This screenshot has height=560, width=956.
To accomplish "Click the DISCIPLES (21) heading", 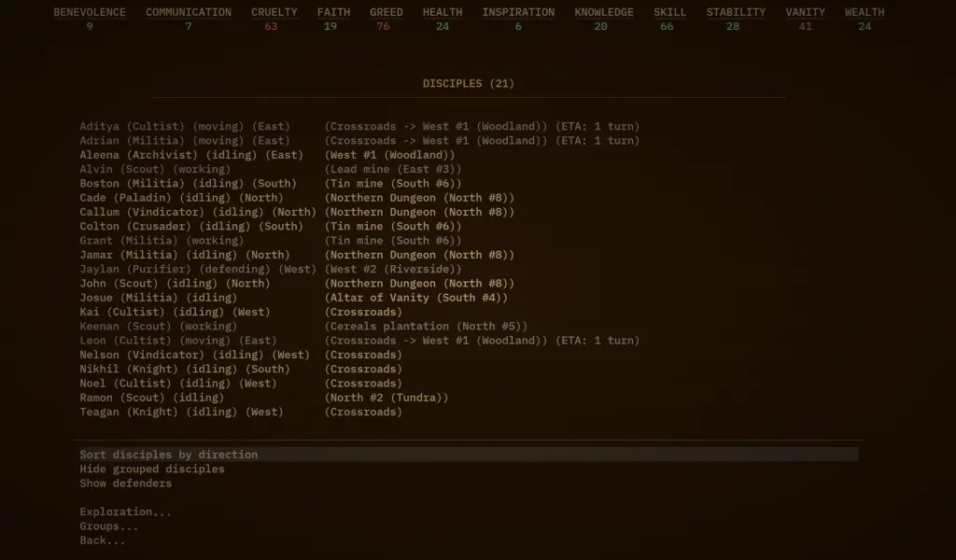I will point(469,83).
